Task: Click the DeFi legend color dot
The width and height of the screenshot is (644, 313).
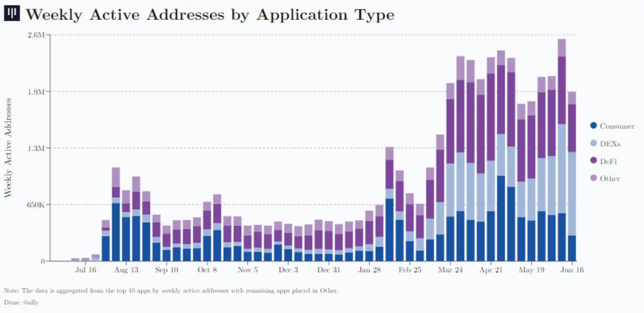Action: (x=593, y=161)
